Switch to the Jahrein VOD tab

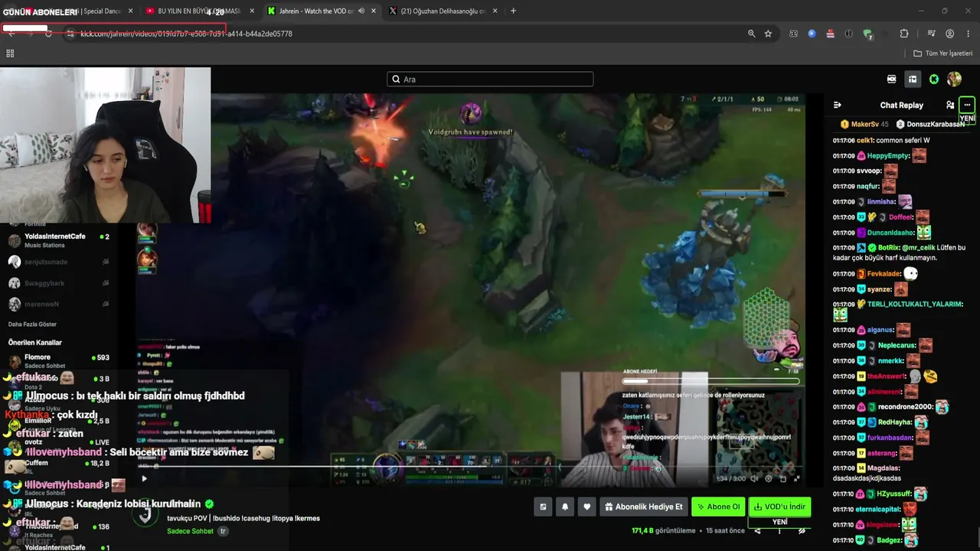click(323, 11)
